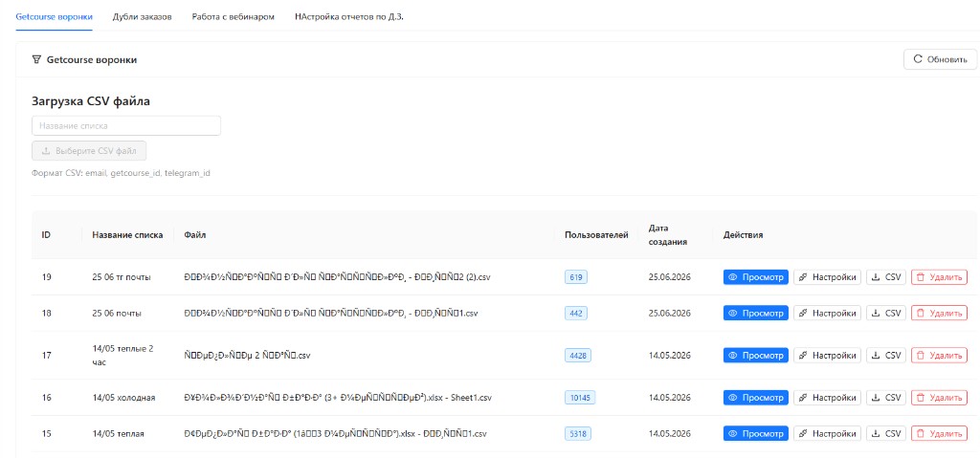980x458 pixels.
Task: Click Просмотр for list ID 19
Action: [x=756, y=276]
